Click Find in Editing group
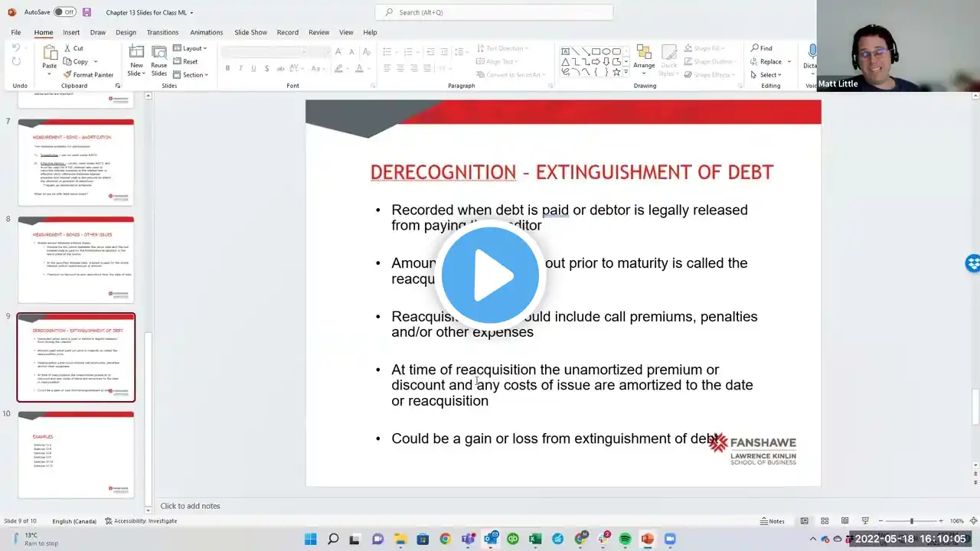This screenshot has height=551, width=980. (x=762, y=48)
